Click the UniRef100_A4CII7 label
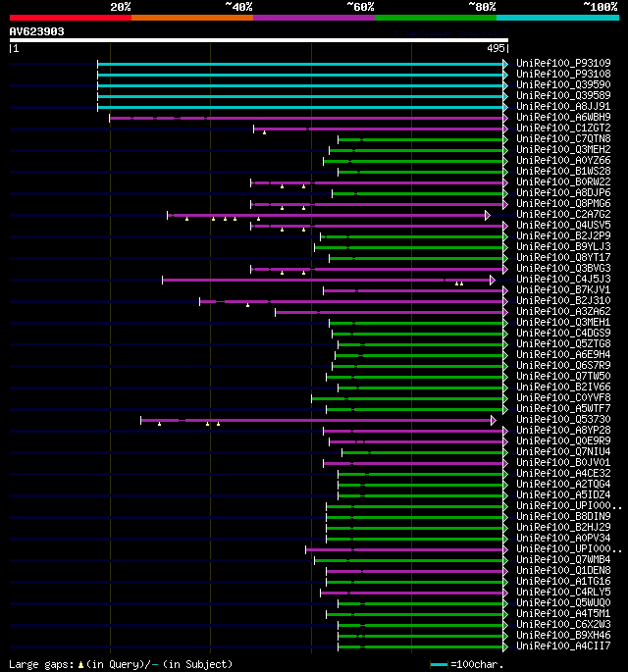628x672 pixels. coord(563,646)
